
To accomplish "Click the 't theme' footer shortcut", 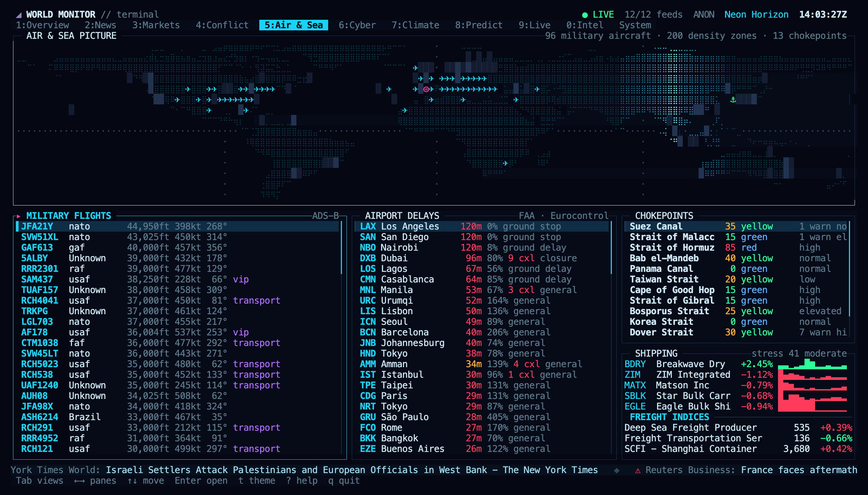I will [257, 481].
